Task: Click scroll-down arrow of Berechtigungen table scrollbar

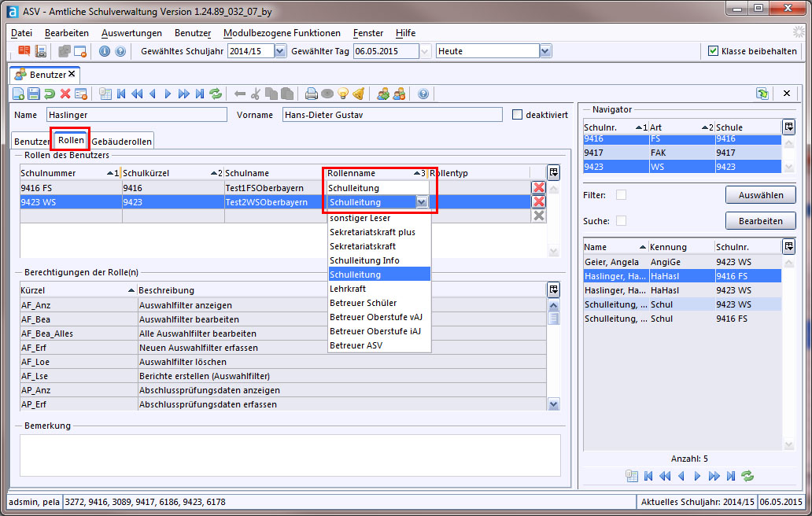Action: point(554,404)
